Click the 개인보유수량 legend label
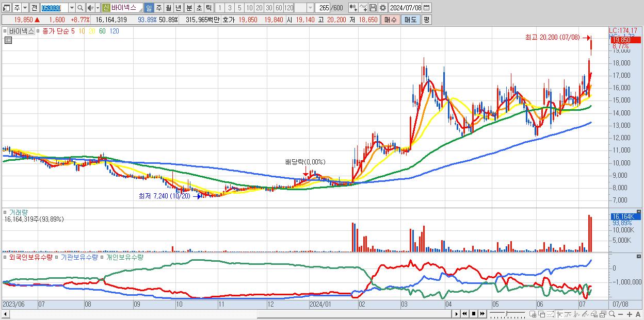This screenshot has width=644, height=320. tap(125, 257)
